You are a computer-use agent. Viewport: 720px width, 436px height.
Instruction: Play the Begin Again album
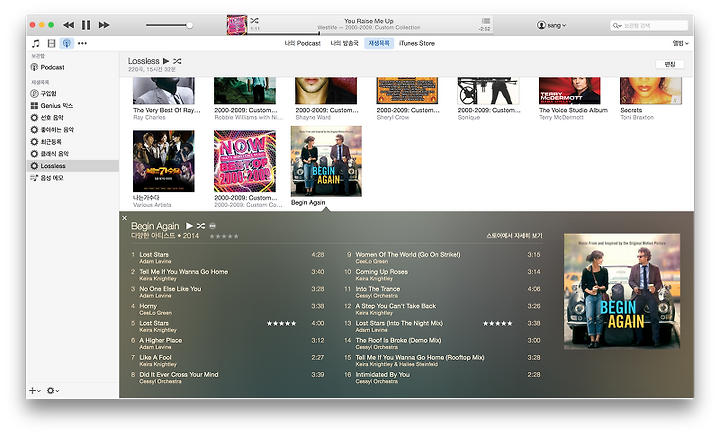tap(189, 226)
